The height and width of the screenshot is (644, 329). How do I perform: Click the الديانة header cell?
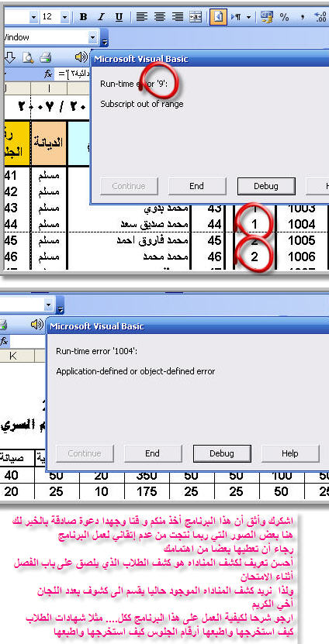49,143
